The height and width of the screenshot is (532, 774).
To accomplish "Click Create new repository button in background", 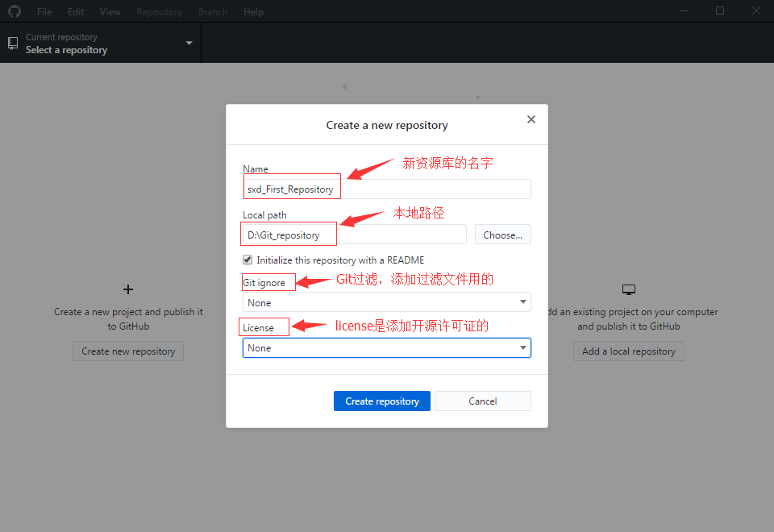I will [x=128, y=351].
